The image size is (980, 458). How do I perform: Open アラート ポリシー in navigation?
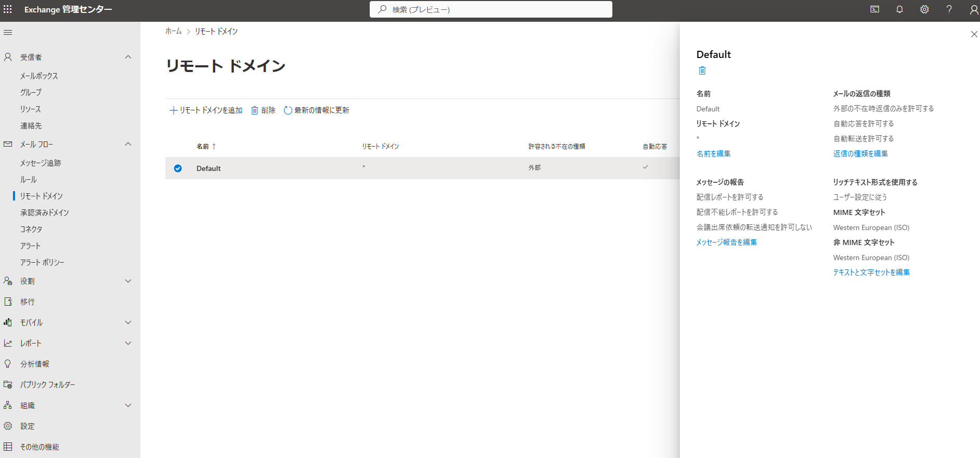(x=42, y=262)
